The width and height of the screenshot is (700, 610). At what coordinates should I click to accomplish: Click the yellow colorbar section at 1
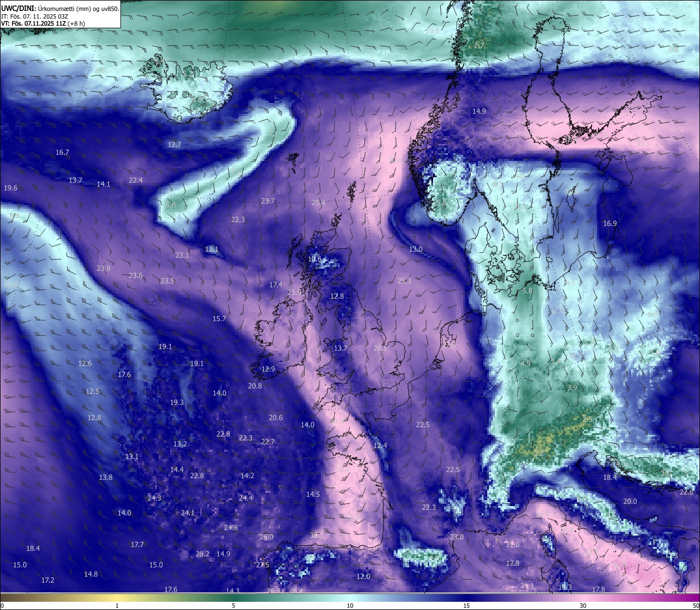click(x=117, y=597)
